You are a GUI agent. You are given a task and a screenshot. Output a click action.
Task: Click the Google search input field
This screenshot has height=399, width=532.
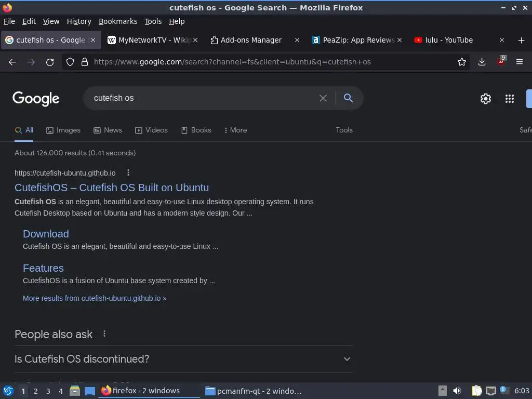[x=204, y=98]
